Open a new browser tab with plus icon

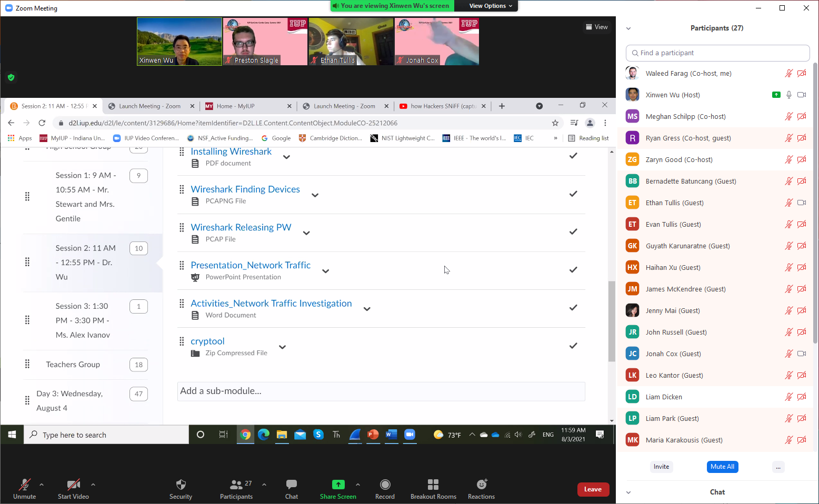tap(502, 106)
